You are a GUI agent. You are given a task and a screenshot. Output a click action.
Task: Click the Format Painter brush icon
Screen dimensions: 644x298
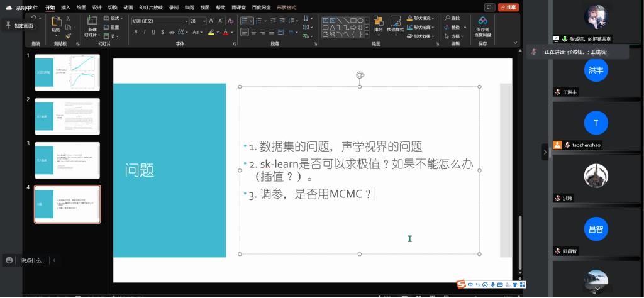click(x=68, y=36)
